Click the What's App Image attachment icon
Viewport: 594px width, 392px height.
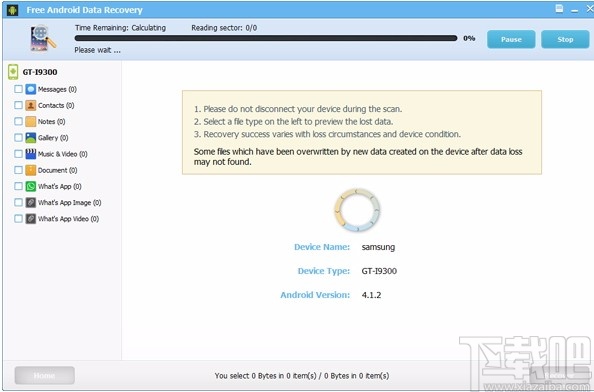click(31, 203)
